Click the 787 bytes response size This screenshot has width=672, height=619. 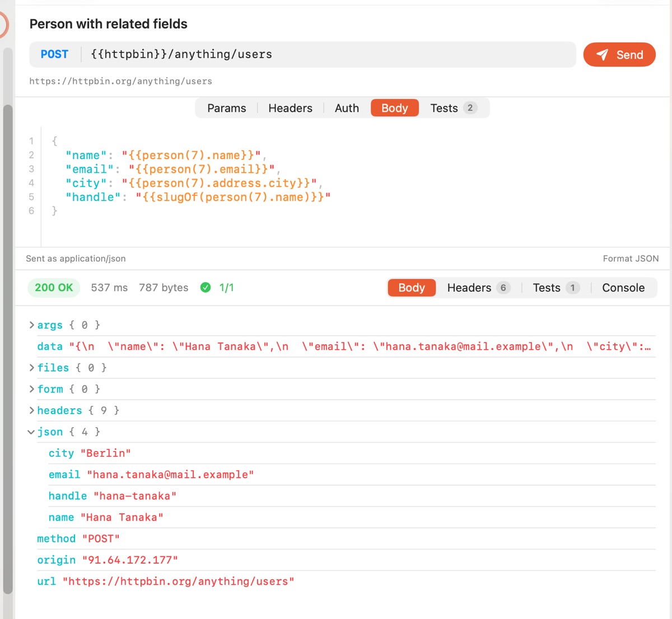pos(164,288)
